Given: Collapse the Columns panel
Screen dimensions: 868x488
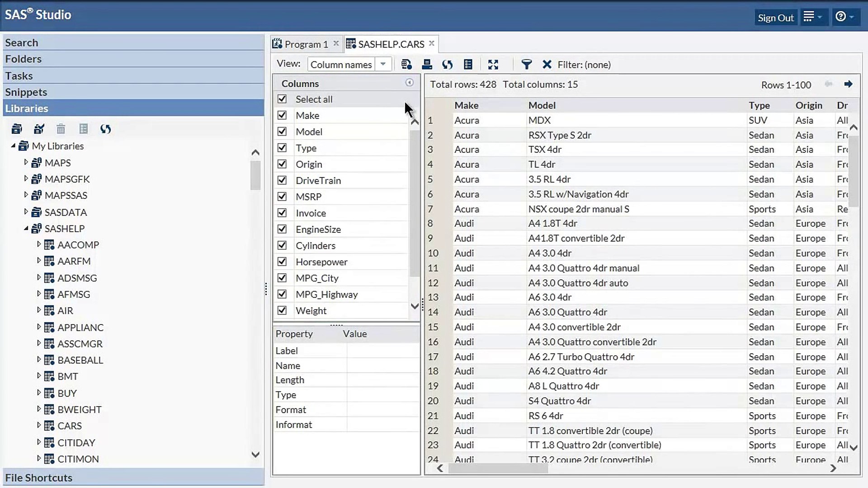Looking at the screenshot, I should (409, 83).
